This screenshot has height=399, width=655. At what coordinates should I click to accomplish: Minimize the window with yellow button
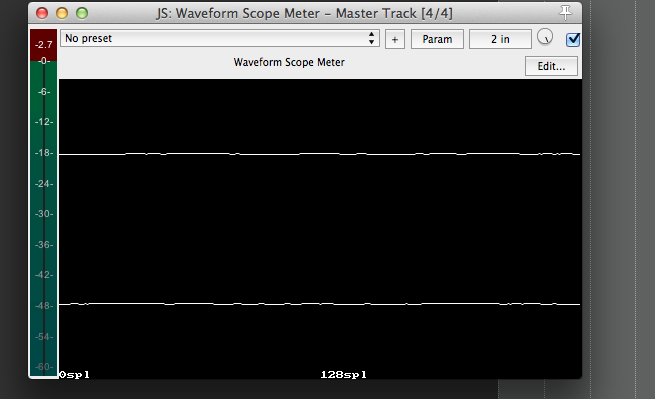tap(62, 13)
